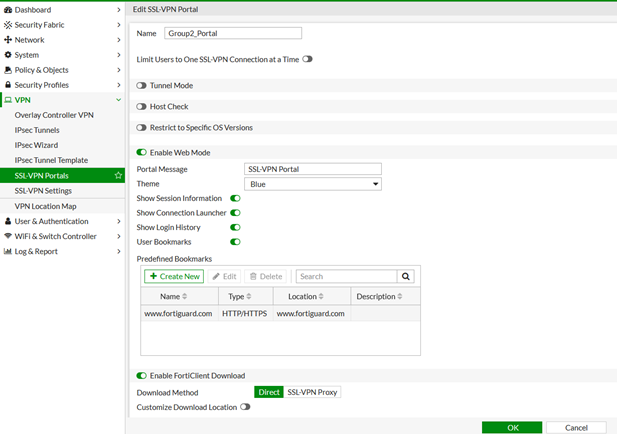Expand the Log & Report chevron

click(118, 251)
